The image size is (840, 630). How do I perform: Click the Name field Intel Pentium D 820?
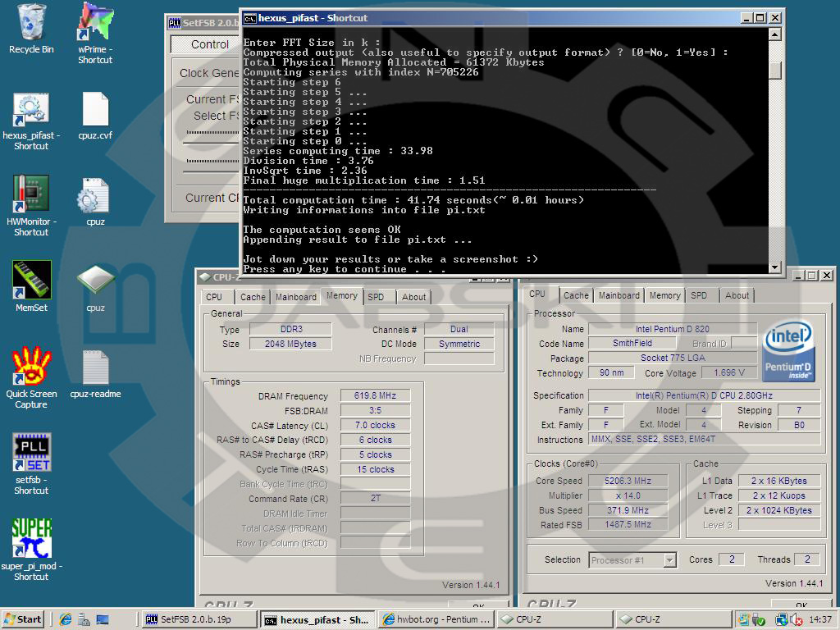pyautogui.click(x=673, y=329)
